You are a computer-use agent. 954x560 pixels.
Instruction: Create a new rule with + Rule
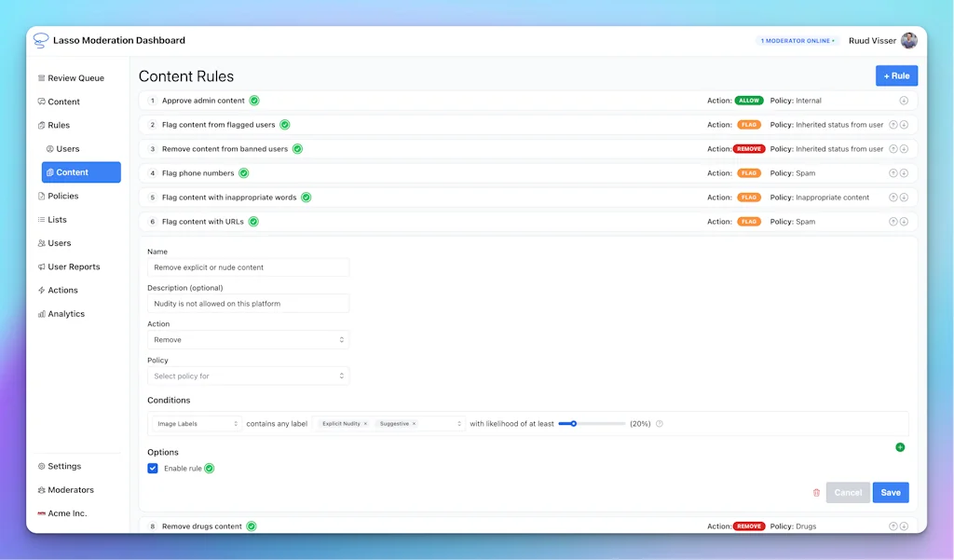(x=895, y=75)
